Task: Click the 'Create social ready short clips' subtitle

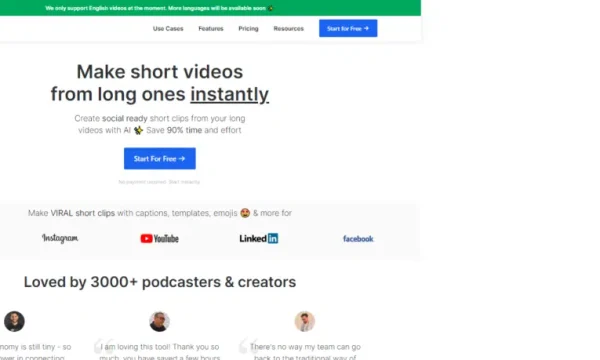Action: point(160,124)
